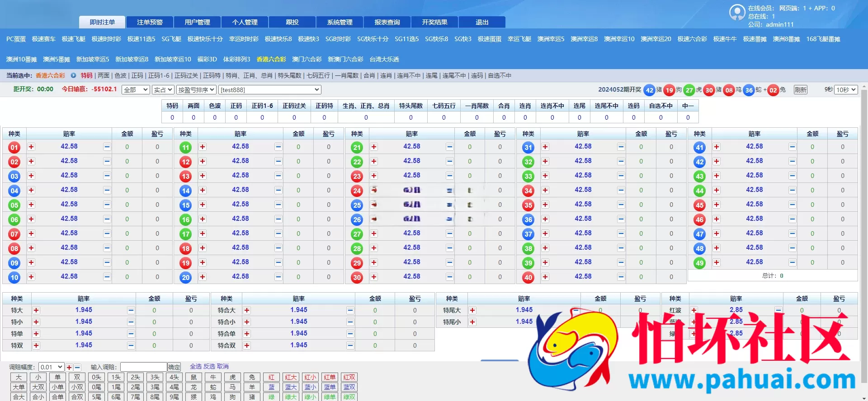Click plus icon for 特大 row
Viewport: 868px width, 401px height.
[36, 310]
